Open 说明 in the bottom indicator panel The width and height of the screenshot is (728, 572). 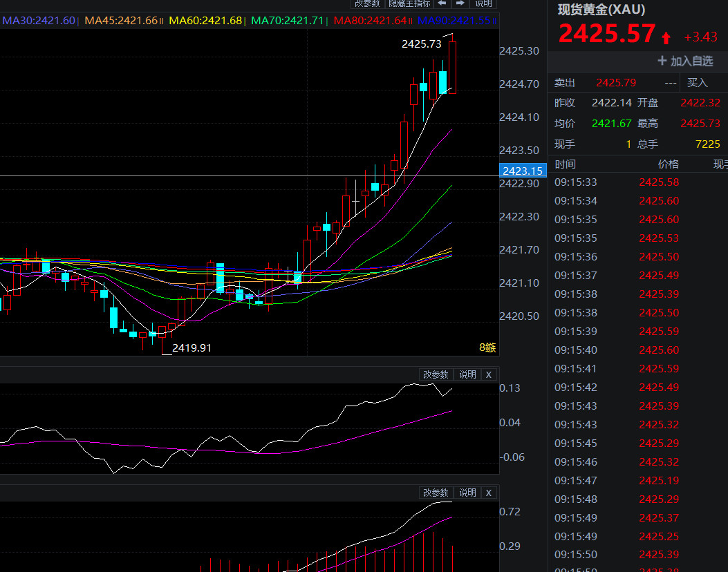pos(468,493)
